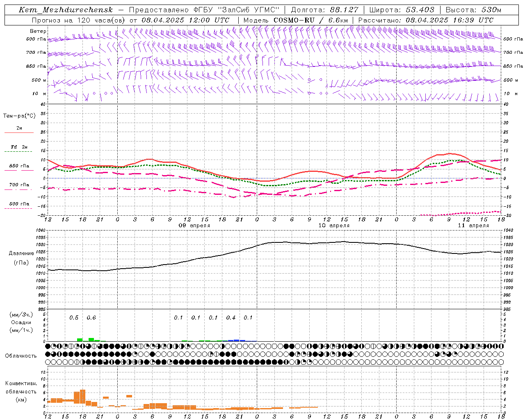Click the (мм/1ч.) precipitation unit label
Image resolution: width=525 pixels, height=420 pixels.
coord(21,330)
